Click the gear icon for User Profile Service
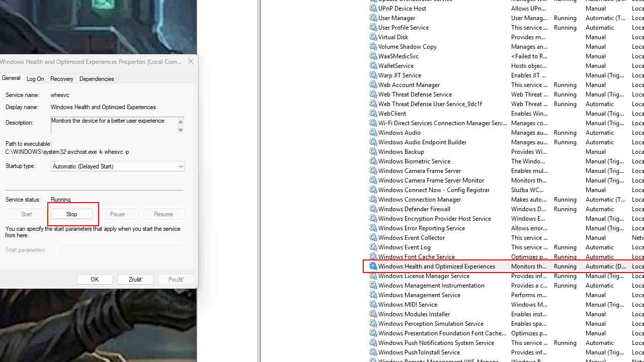 pos(373,28)
